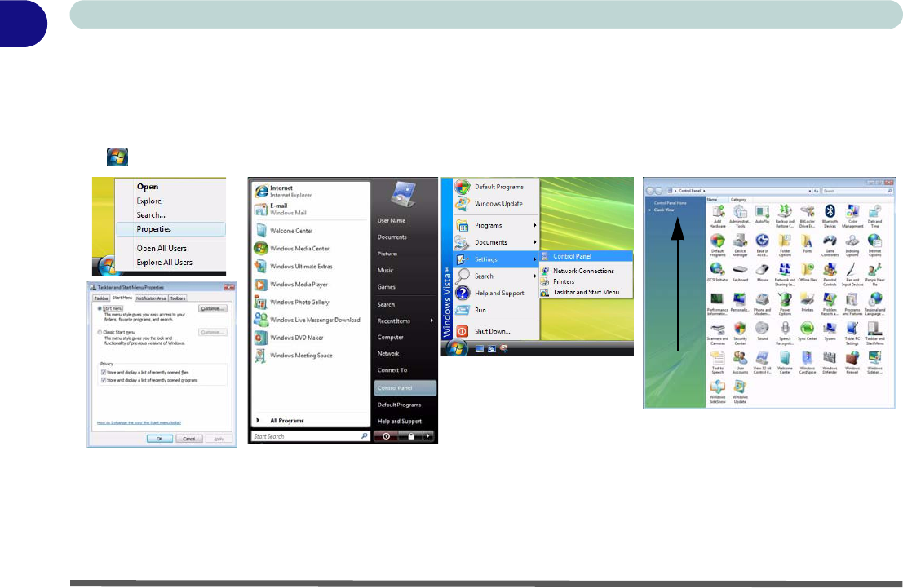The width and height of the screenshot is (903, 588).
Task: Open the Folder Options icon
Action: (785, 245)
